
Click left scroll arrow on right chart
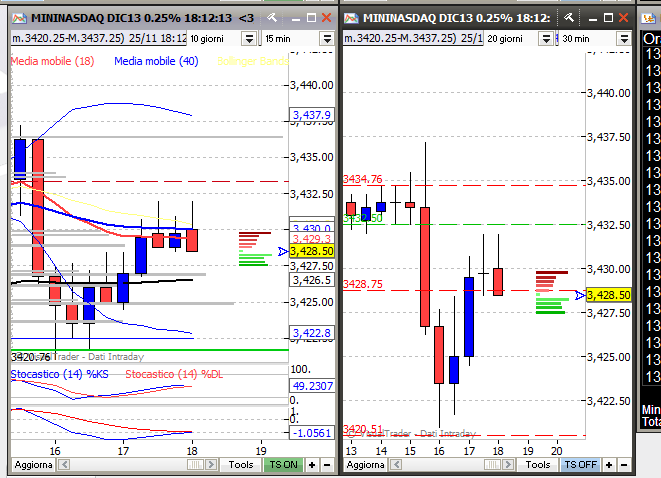396,465
